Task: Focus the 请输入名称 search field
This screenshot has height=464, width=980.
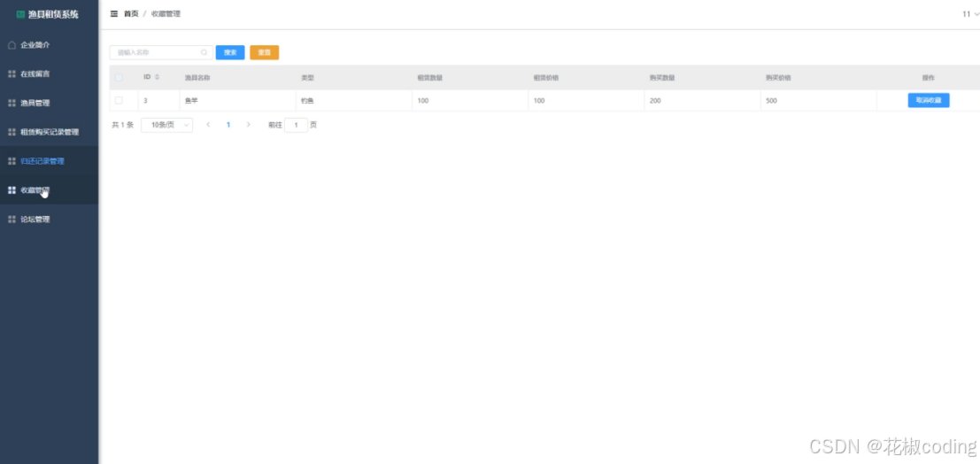Action: click(x=161, y=52)
